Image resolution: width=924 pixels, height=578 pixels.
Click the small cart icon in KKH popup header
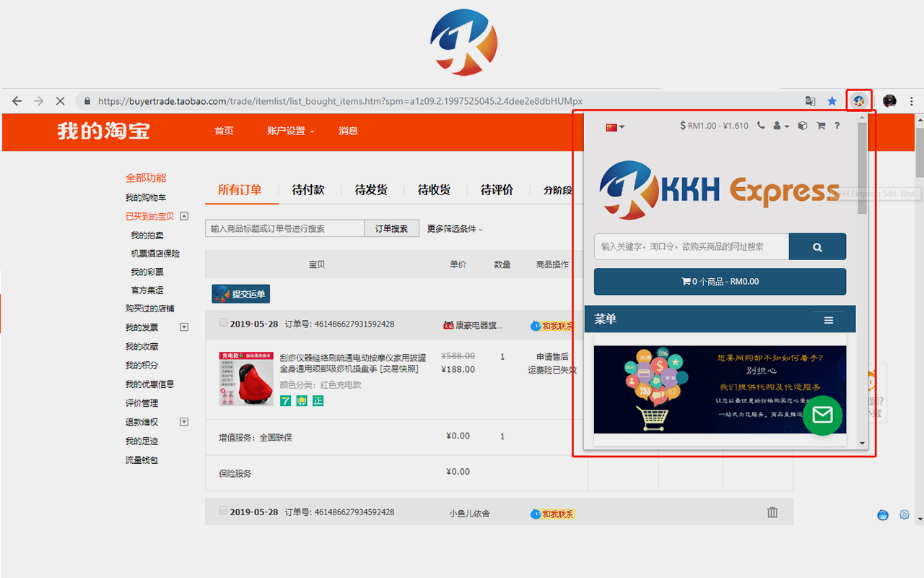pyautogui.click(x=821, y=126)
